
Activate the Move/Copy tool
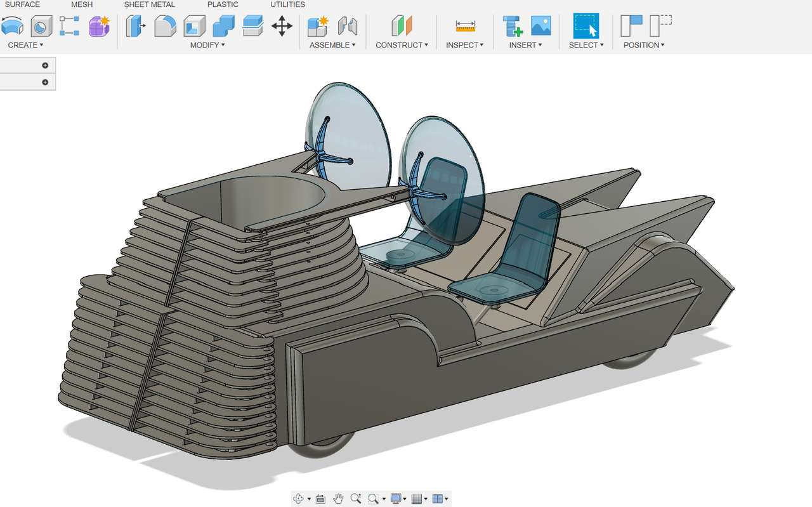point(282,27)
